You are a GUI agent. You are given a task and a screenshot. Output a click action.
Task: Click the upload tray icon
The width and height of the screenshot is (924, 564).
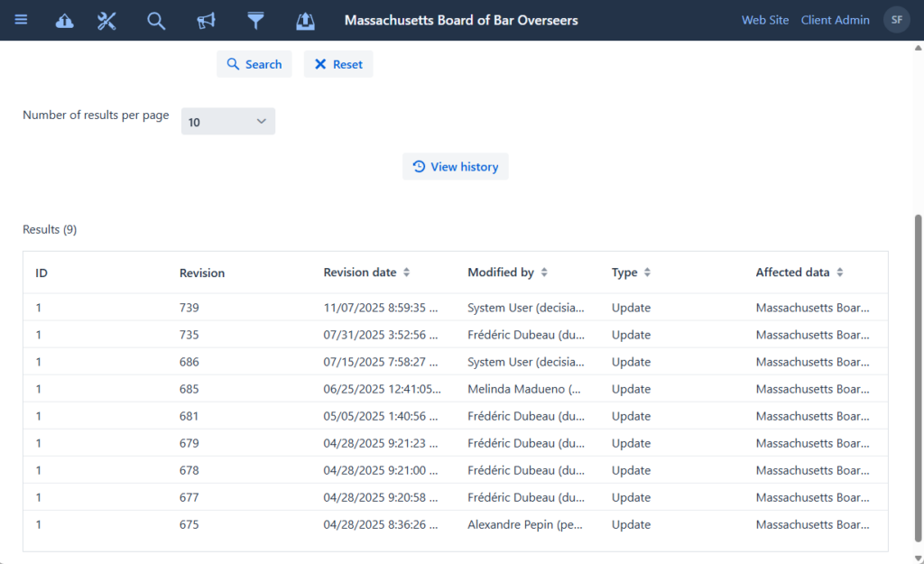[305, 20]
